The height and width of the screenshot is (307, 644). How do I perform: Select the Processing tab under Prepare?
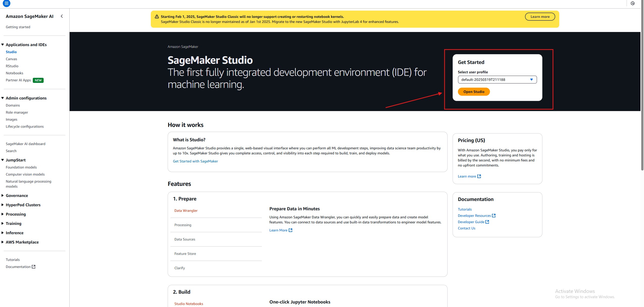(183, 225)
